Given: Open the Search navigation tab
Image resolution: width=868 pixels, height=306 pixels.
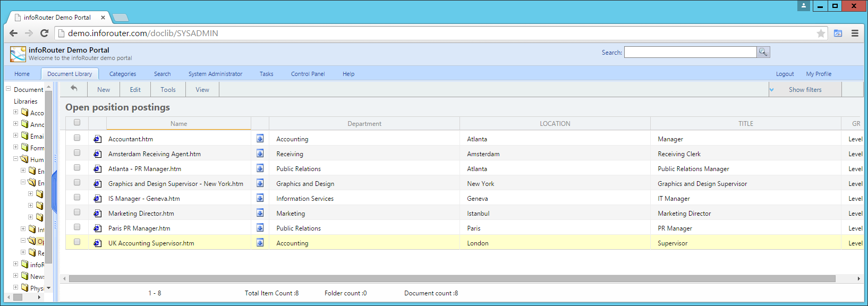Looking at the screenshot, I should [163, 74].
